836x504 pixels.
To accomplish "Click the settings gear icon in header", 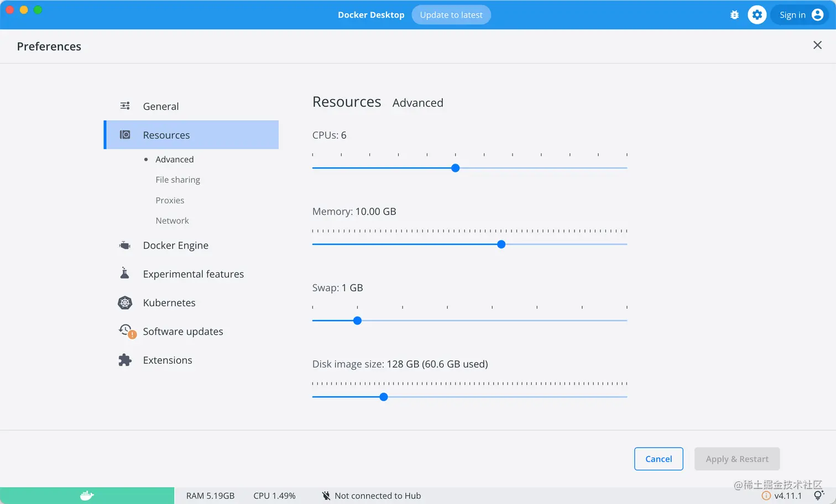I will 757,15.
